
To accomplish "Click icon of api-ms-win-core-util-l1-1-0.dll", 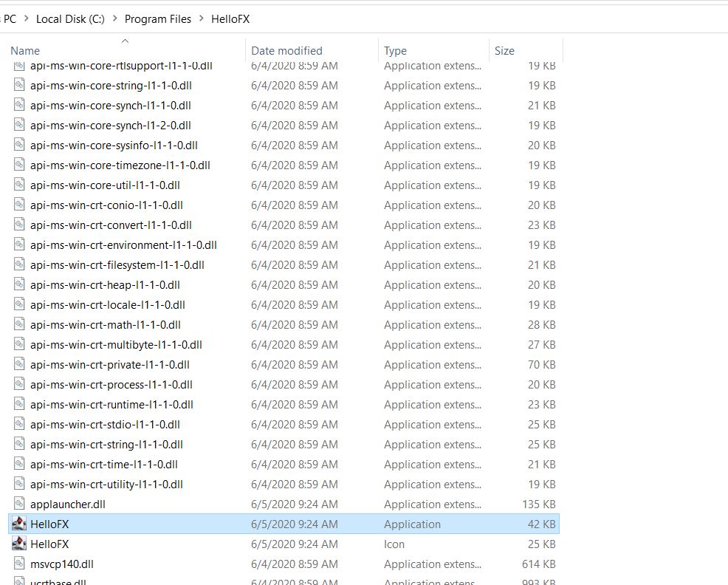I will [x=19, y=185].
